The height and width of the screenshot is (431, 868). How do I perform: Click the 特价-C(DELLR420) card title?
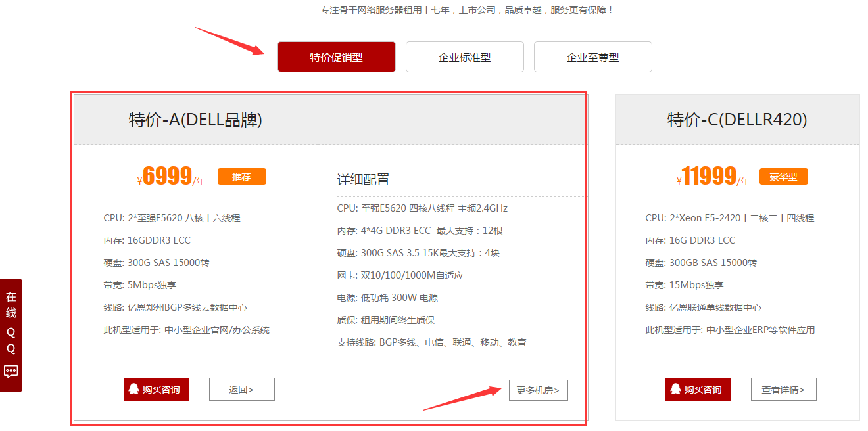coord(737,120)
